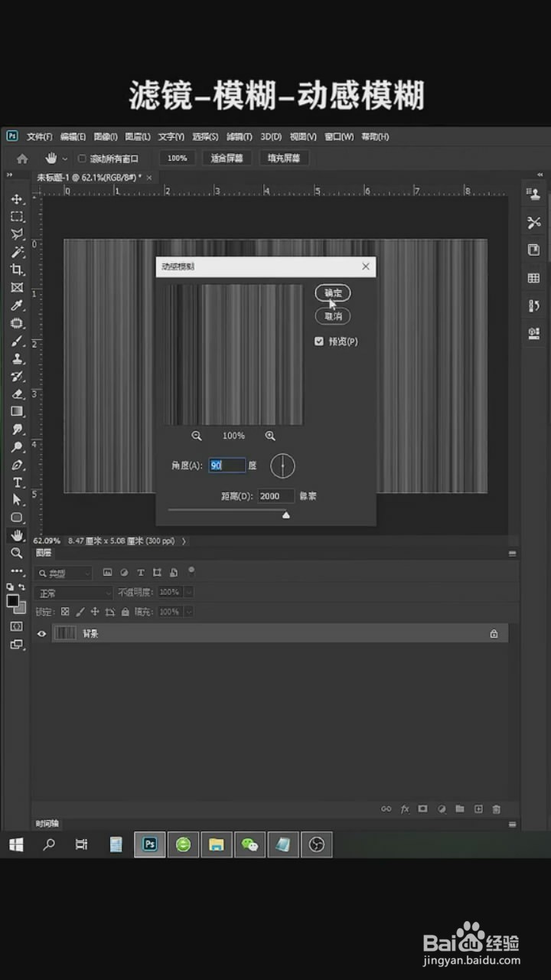Expand the status bar info arrow
Image resolution: width=551 pixels, height=980 pixels.
click(184, 541)
